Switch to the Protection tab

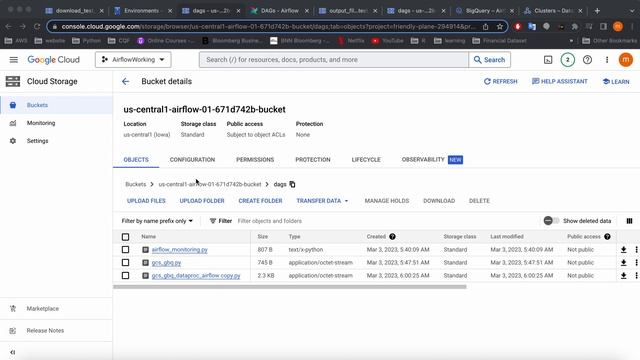coord(313,160)
